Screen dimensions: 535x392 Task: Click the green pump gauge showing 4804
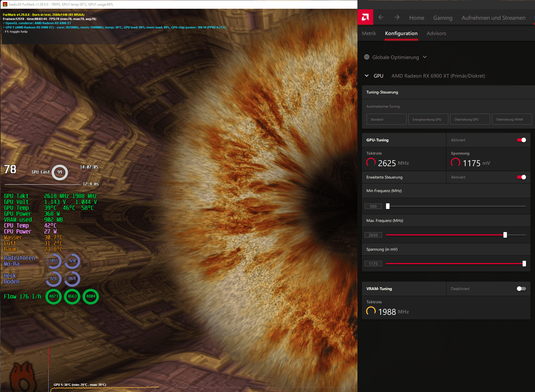[x=91, y=296]
